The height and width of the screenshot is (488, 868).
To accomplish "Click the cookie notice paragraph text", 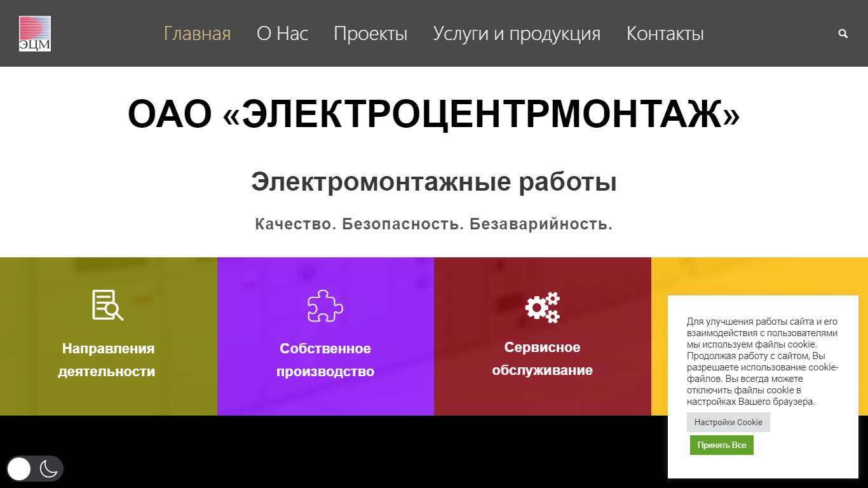I will coord(763,362).
